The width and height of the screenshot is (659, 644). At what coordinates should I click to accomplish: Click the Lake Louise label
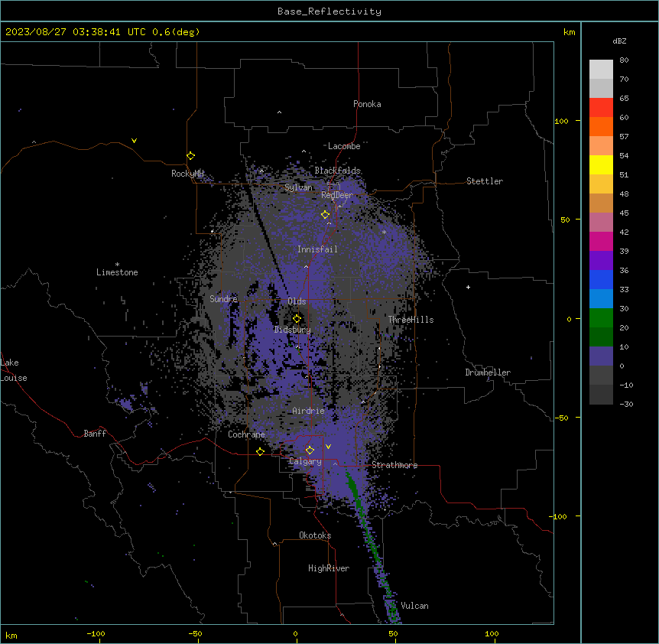14,370
